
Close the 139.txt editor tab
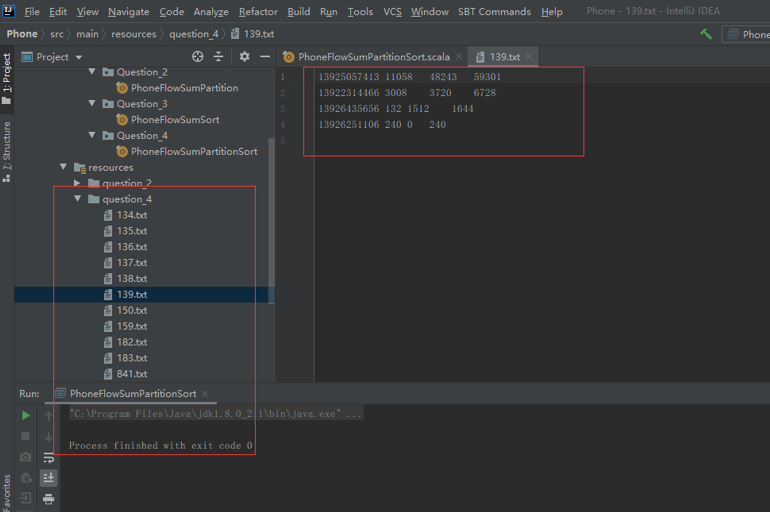(x=529, y=57)
